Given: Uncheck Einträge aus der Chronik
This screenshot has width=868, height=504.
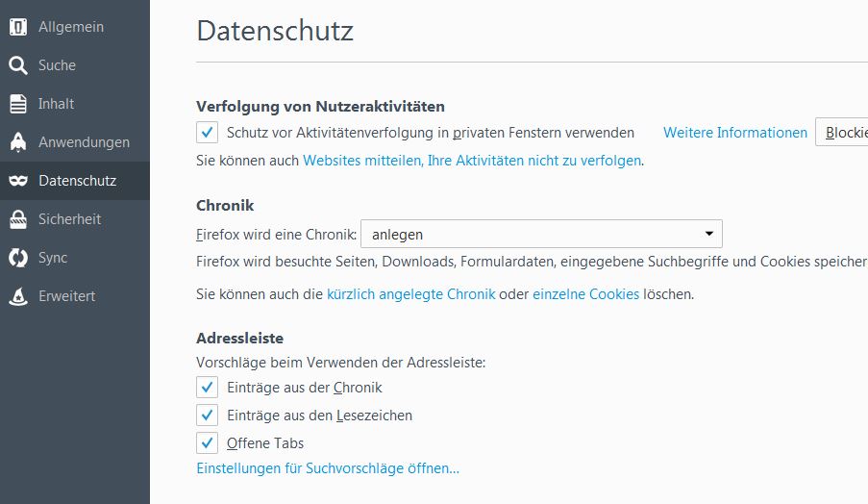Looking at the screenshot, I should pyautogui.click(x=207, y=388).
